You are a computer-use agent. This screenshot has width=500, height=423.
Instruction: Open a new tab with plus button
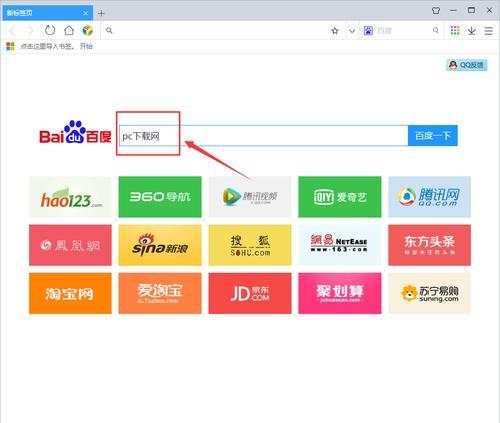point(101,13)
